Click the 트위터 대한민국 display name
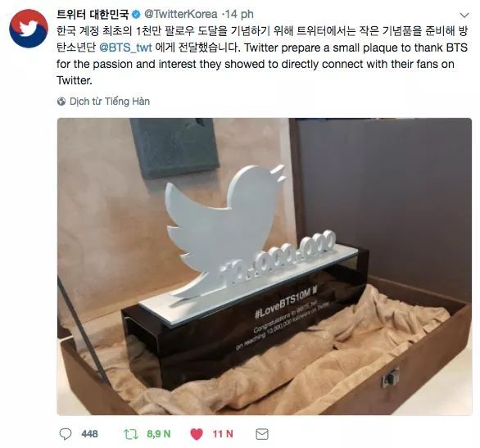 (93, 14)
